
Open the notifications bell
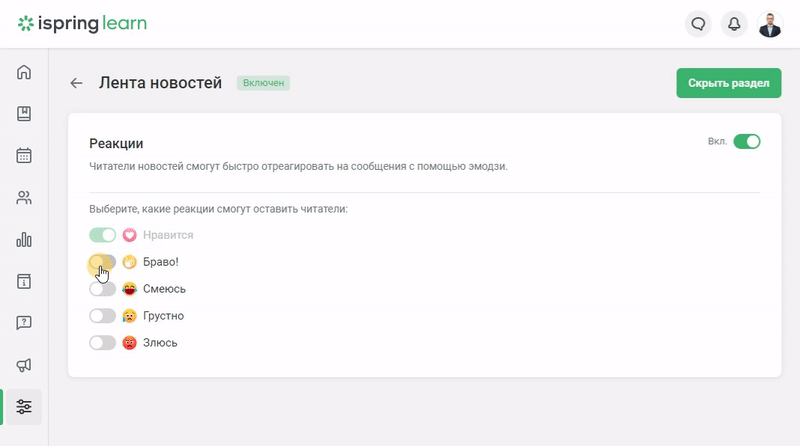click(734, 24)
